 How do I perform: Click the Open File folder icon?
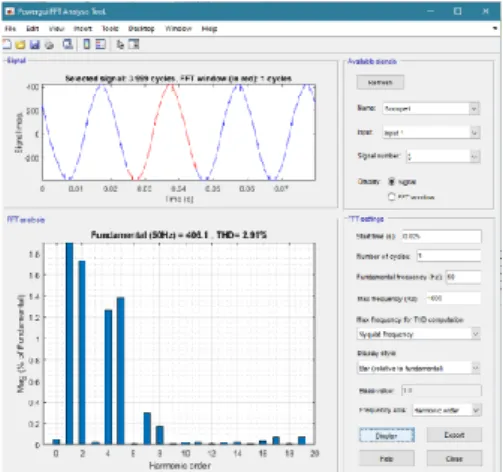coord(20,44)
